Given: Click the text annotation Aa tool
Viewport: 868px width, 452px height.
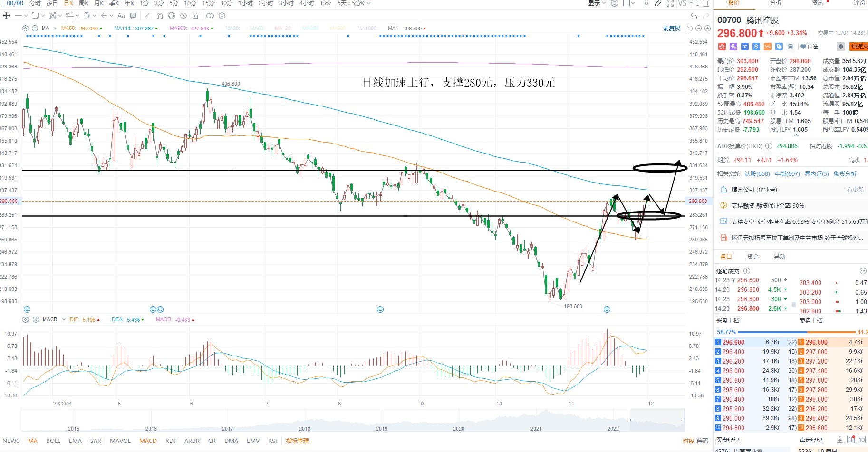Looking at the screenshot, I should pyautogui.click(x=121, y=16).
